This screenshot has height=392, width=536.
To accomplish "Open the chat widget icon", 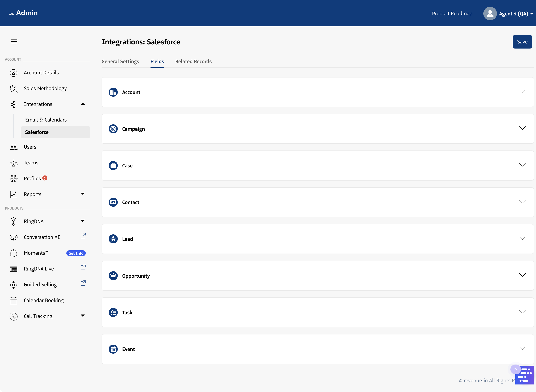I will [x=525, y=375].
